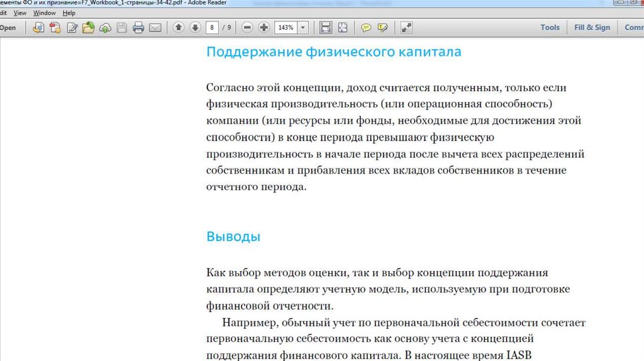Go to previous page arrow

coord(179,28)
